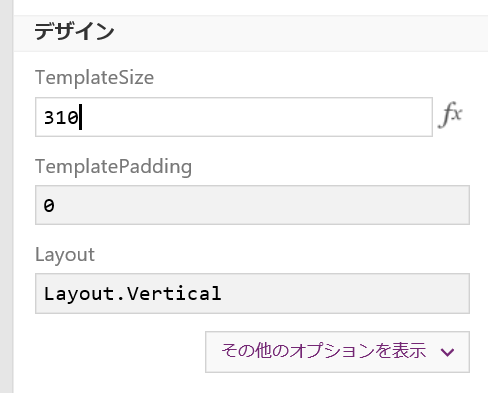Screen dimensions: 488x393
Task: Click the Layout property label
Action: 65,255
